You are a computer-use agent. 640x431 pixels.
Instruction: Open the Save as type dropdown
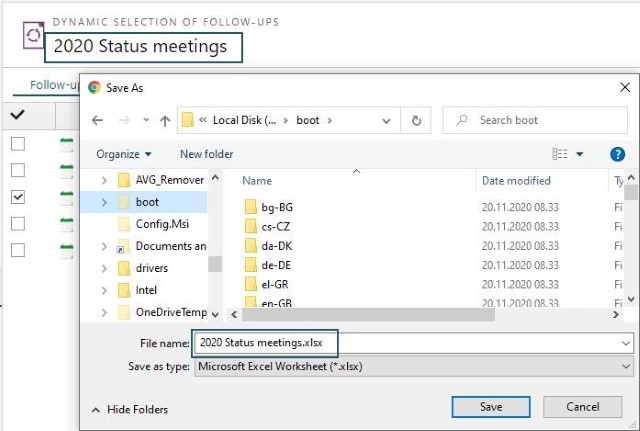tap(413, 367)
